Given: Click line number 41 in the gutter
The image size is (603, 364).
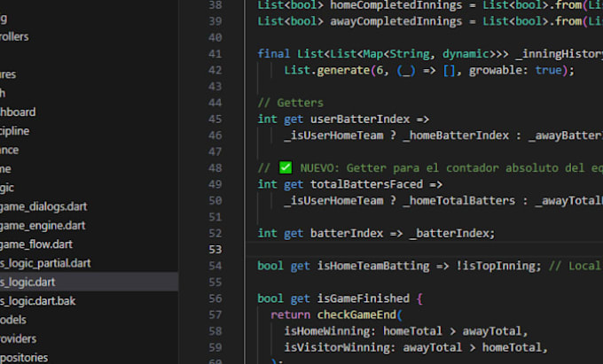Looking at the screenshot, I should 215,54.
